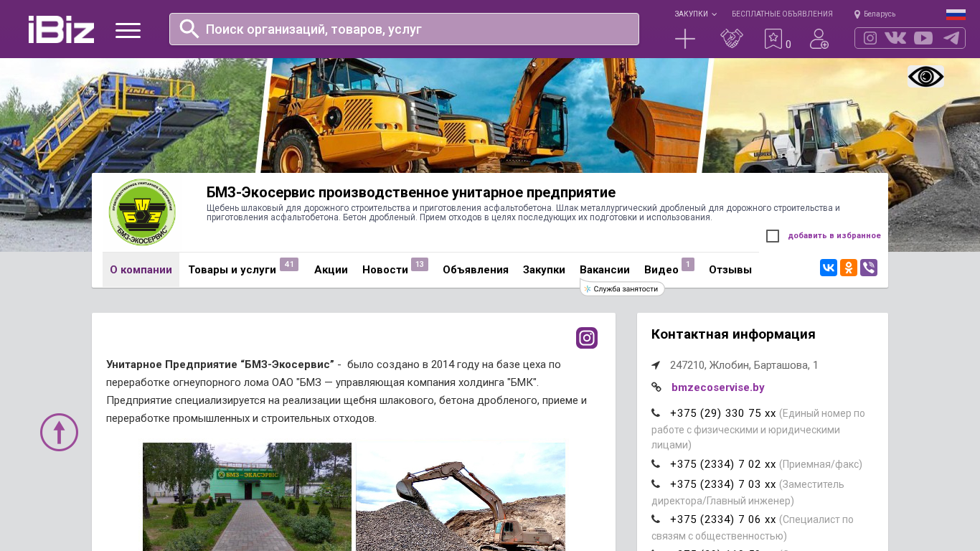980x551 pixels.
Task: Switch to the Акции tab
Action: pos(331,270)
